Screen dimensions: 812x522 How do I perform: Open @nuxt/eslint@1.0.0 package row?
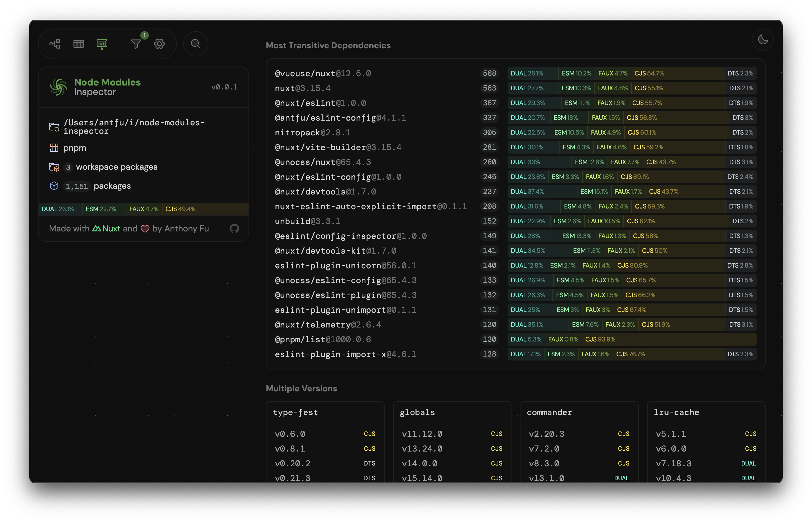point(515,103)
